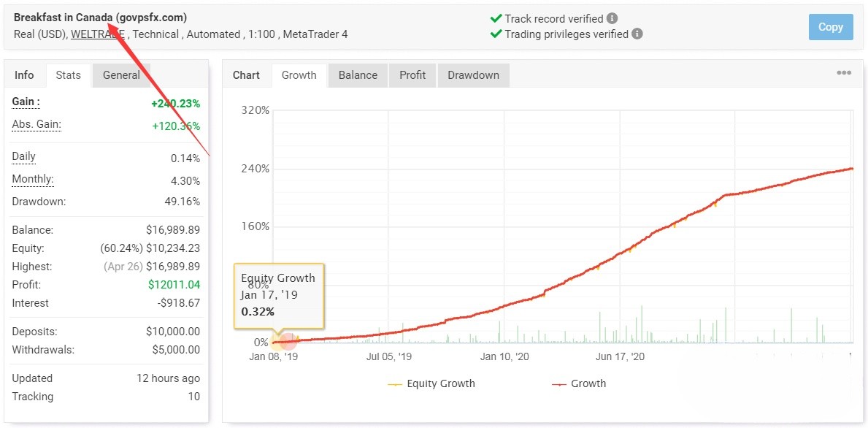Viewport: 868px width, 428px height.
Task: Click the Gain label in Stats
Action: pyautogui.click(x=26, y=102)
